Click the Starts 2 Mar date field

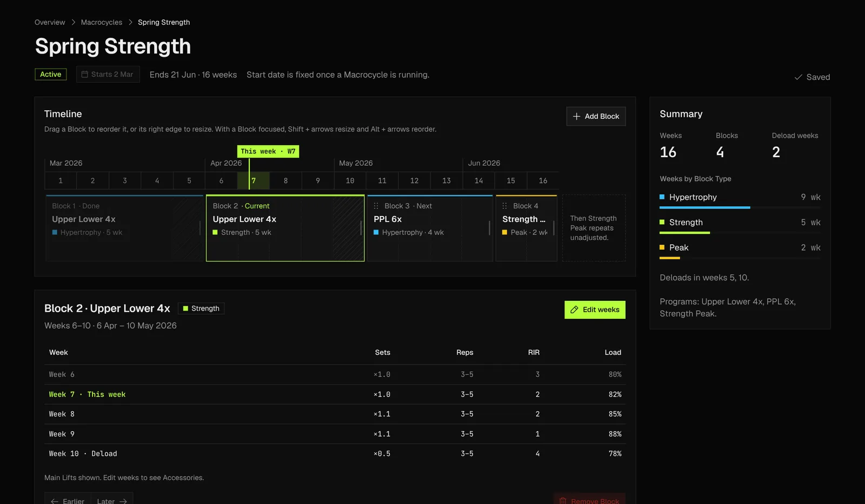pos(108,74)
